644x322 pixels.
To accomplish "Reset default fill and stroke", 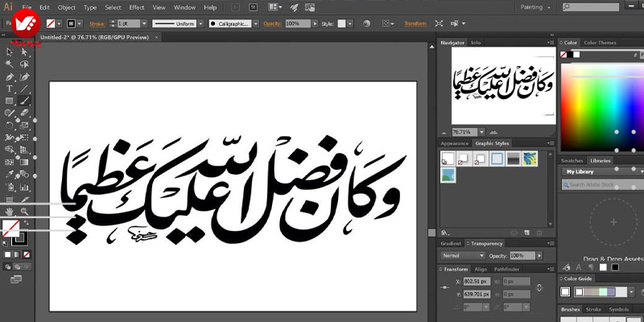I will point(5,244).
